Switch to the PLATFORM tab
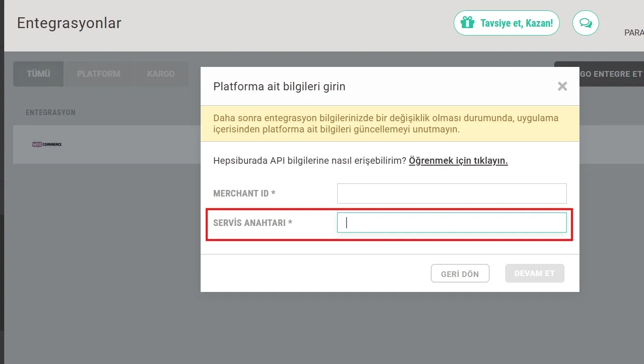 (x=99, y=74)
